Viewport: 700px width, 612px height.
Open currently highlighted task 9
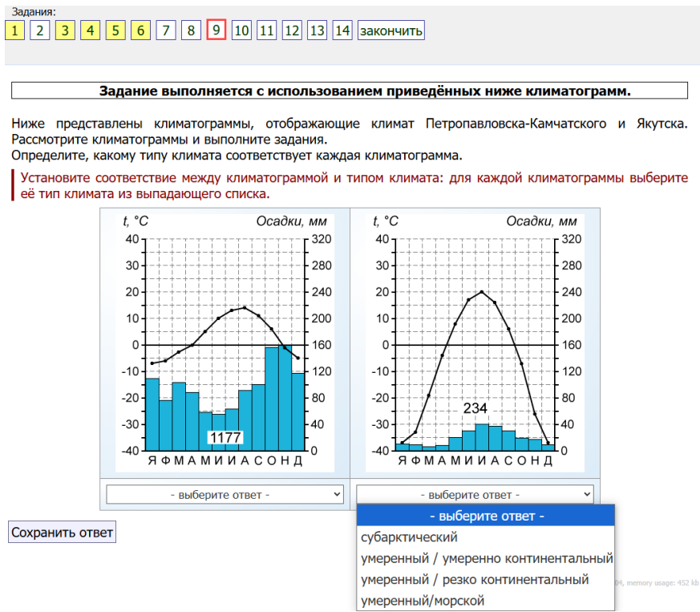coord(216,30)
